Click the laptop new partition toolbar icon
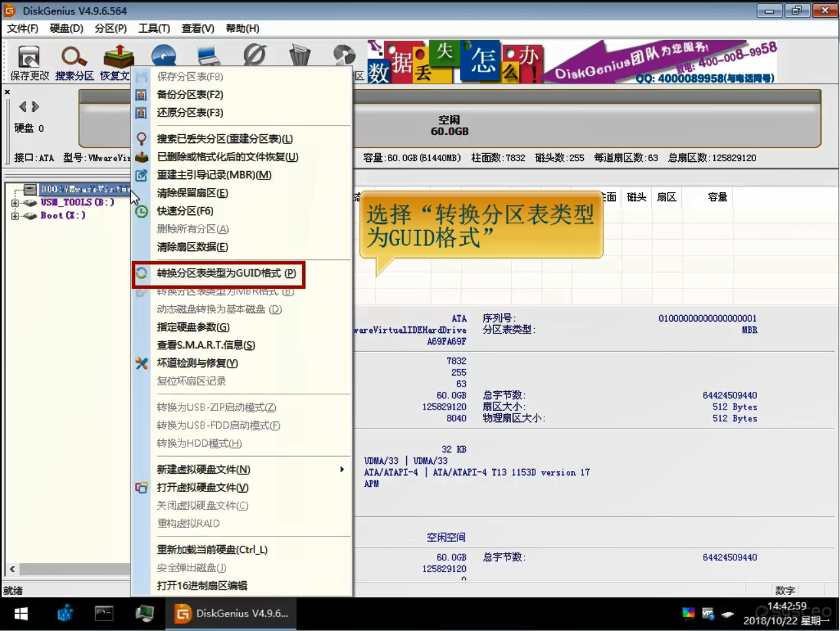 point(208,57)
